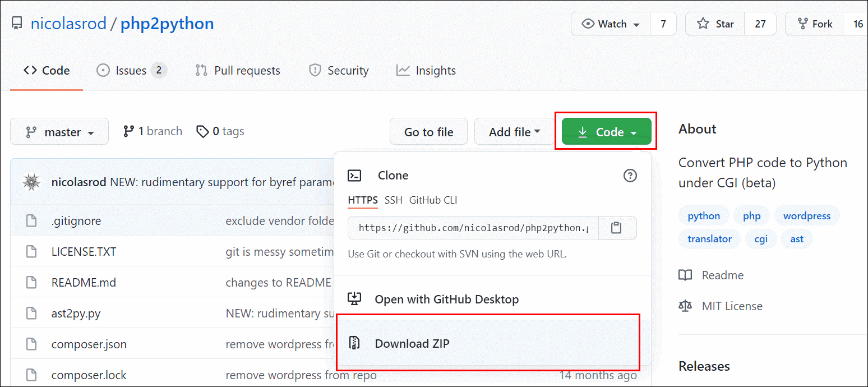Open nicolasrod commit author link

tap(79, 182)
